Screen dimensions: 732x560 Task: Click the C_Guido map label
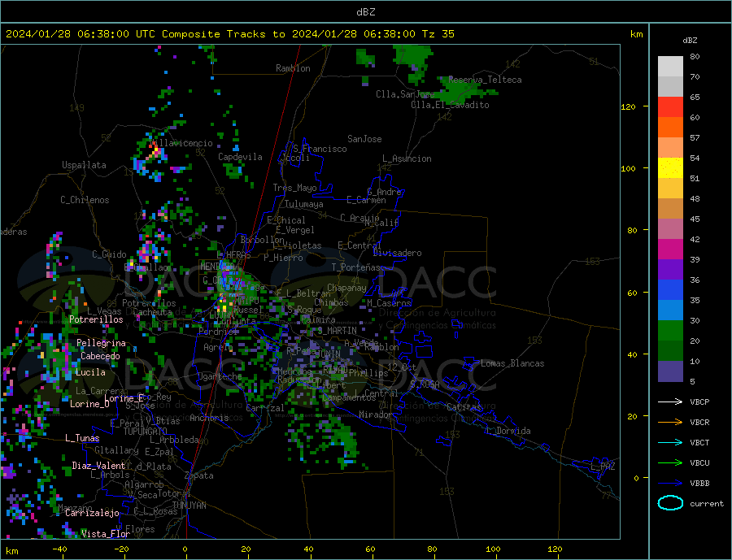click(x=109, y=254)
